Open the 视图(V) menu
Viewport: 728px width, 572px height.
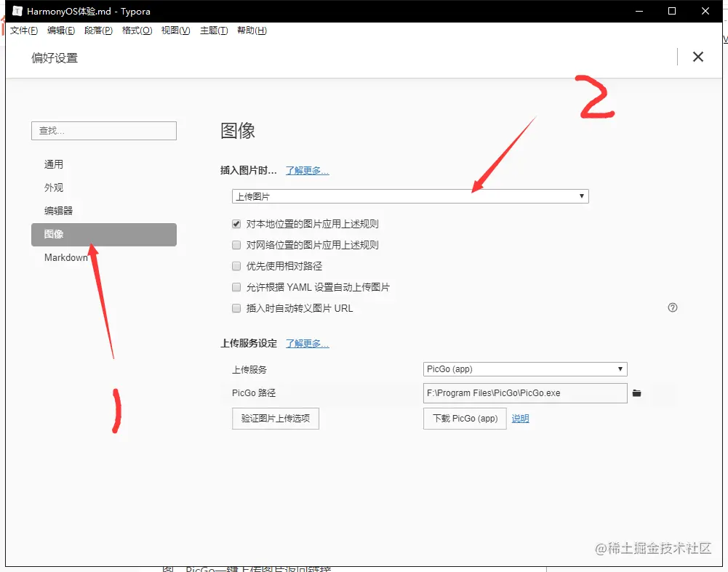[175, 31]
